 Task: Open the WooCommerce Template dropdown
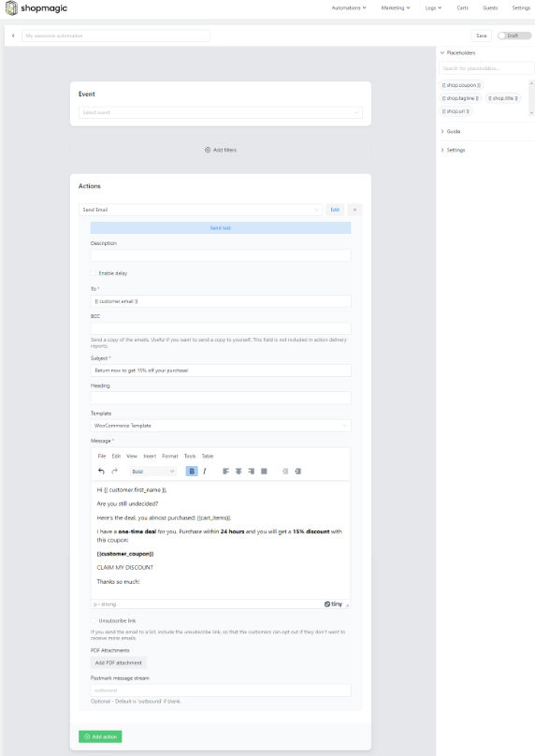tap(221, 426)
